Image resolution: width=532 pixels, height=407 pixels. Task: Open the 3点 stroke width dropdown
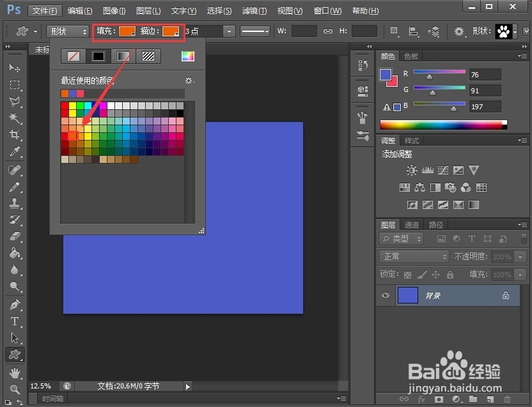228,31
